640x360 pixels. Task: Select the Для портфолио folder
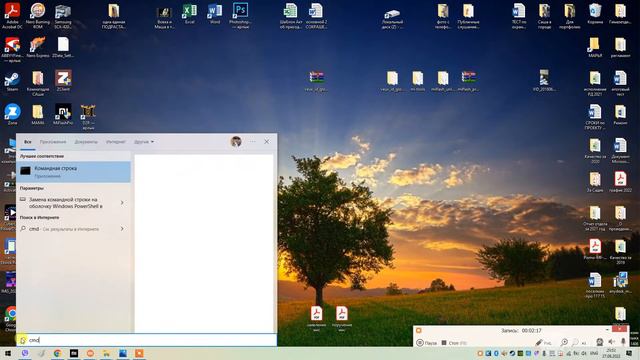(570, 16)
